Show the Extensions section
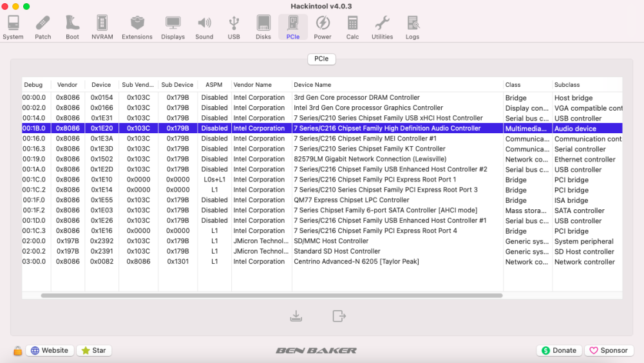 pos(137,28)
